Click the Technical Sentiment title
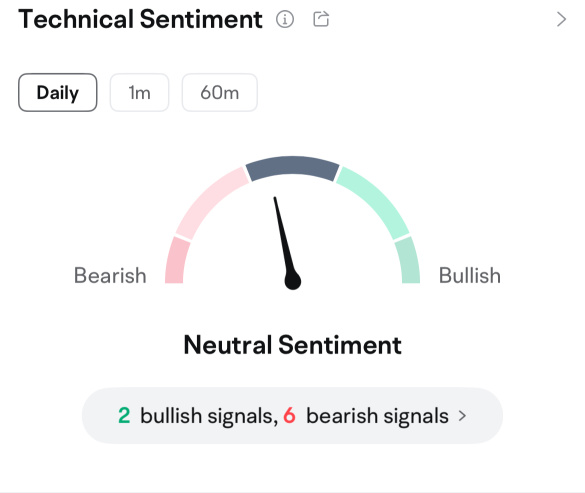The image size is (585, 493). click(140, 19)
